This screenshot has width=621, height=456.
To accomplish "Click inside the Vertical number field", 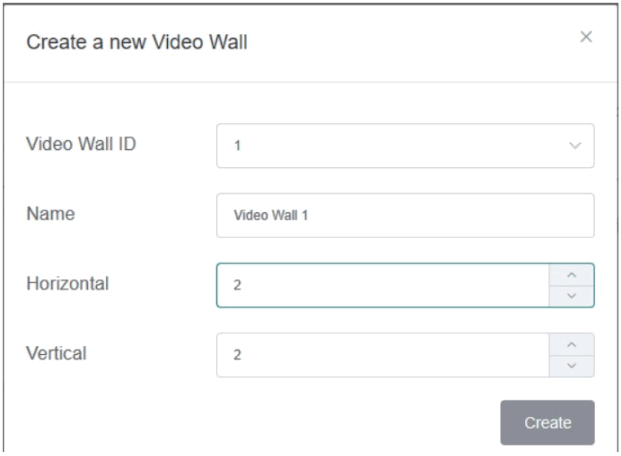I will (382, 355).
